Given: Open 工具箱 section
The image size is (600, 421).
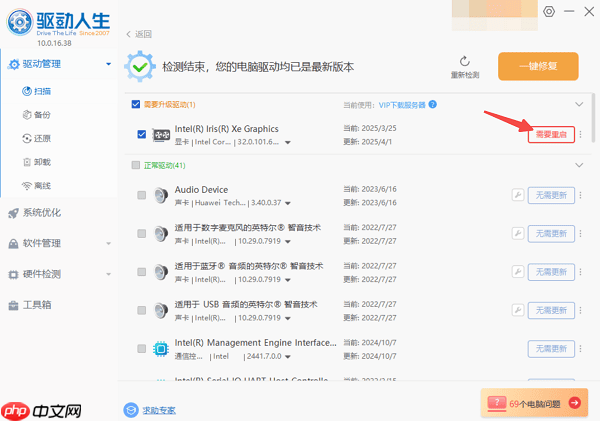Looking at the screenshot, I should click(x=30, y=305).
